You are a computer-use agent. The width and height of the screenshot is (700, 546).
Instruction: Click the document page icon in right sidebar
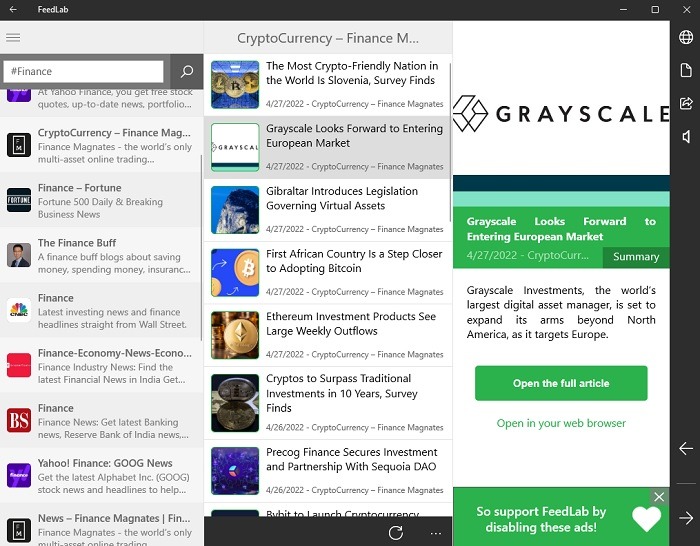tap(686, 71)
